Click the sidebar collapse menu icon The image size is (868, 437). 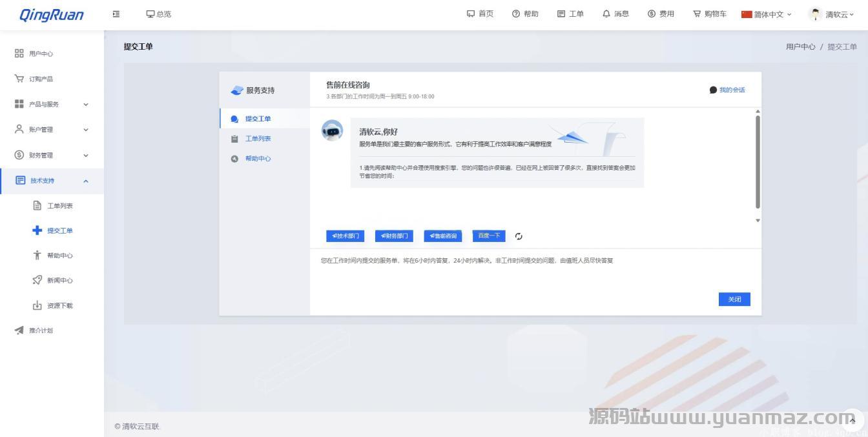coord(116,14)
